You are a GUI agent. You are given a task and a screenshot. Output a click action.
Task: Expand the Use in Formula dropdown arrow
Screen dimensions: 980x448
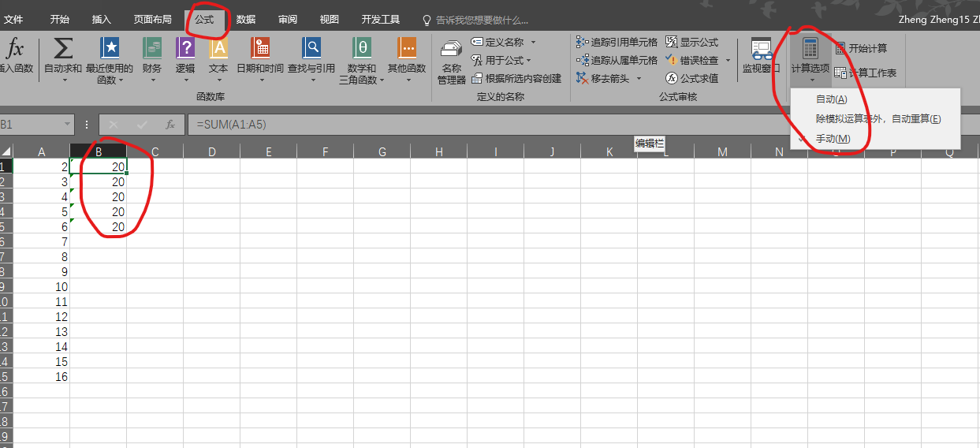(528, 60)
